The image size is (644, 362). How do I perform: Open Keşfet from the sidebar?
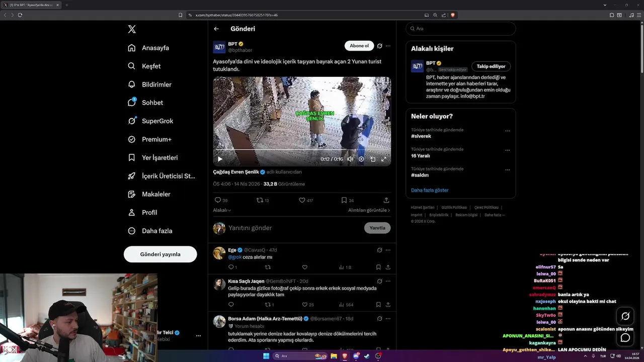pyautogui.click(x=144, y=66)
